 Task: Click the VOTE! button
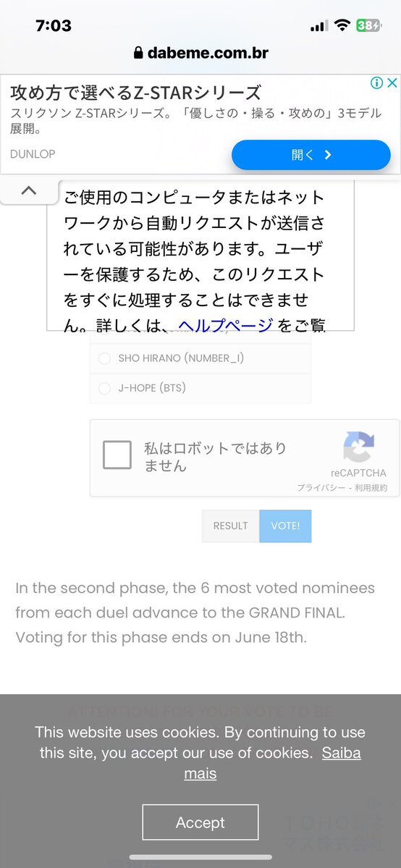pyautogui.click(x=285, y=526)
